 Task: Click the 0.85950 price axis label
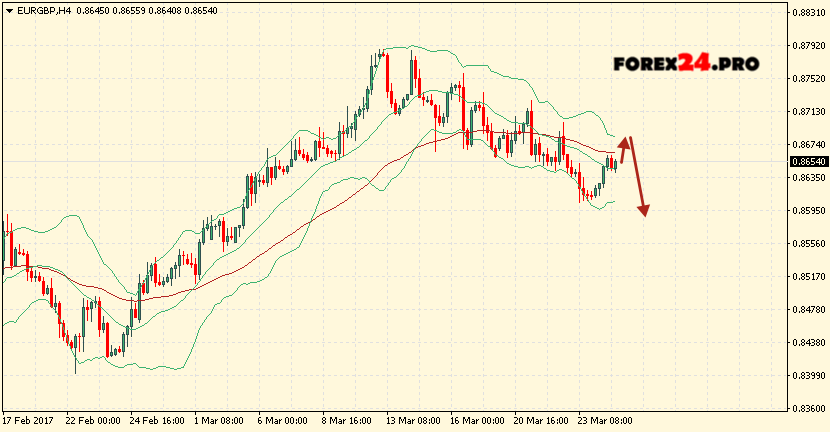coord(808,211)
